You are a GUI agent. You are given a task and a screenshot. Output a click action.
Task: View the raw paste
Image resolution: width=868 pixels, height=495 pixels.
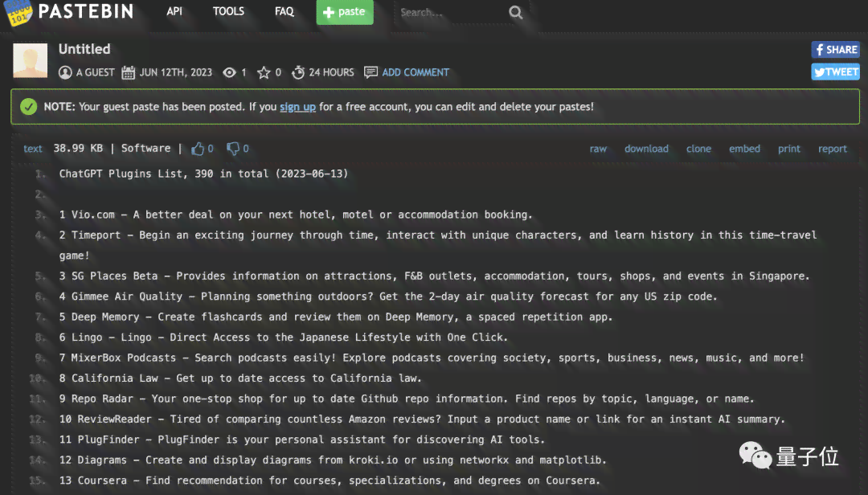tap(599, 149)
